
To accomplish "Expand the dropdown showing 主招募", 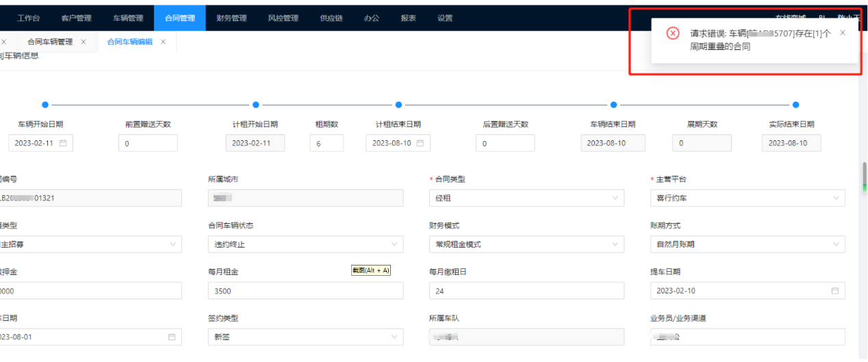I will click(x=91, y=244).
